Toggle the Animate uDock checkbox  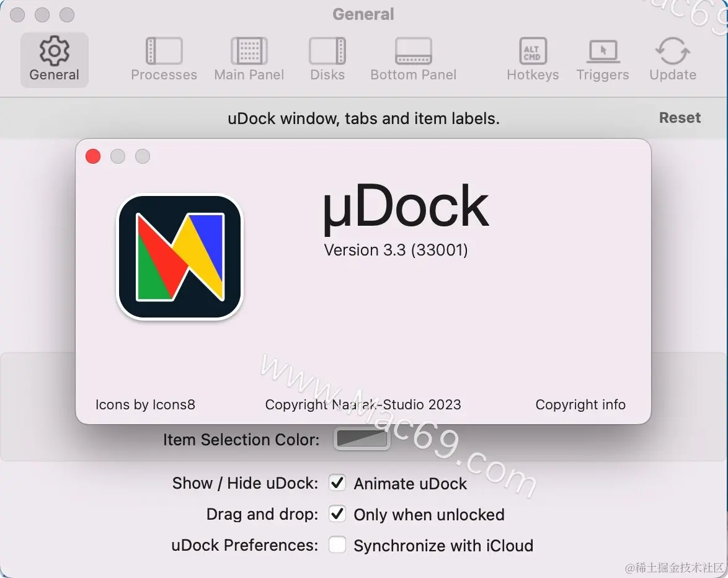pyautogui.click(x=337, y=483)
